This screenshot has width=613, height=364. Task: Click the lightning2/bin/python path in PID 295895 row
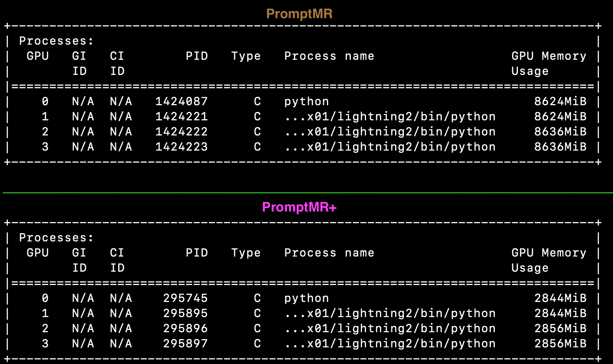coord(390,314)
